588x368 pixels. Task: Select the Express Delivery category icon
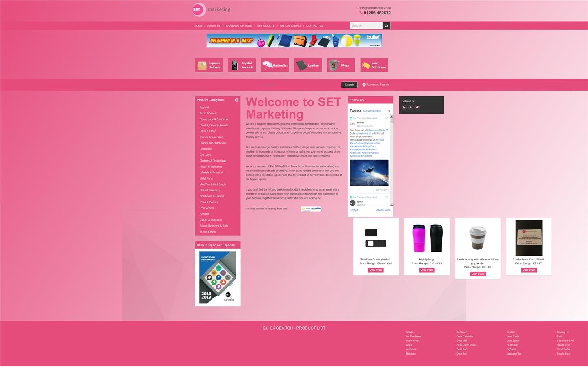(209, 65)
